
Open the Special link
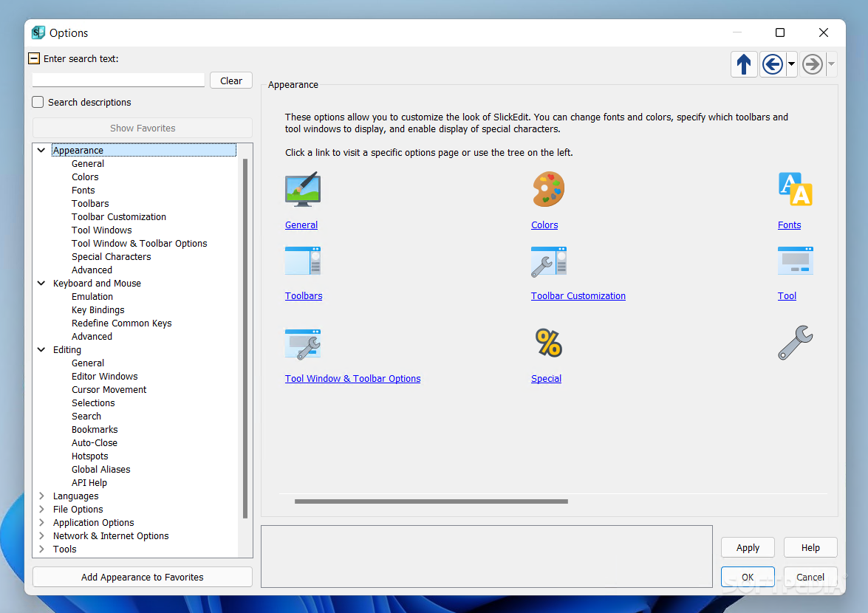(x=546, y=378)
